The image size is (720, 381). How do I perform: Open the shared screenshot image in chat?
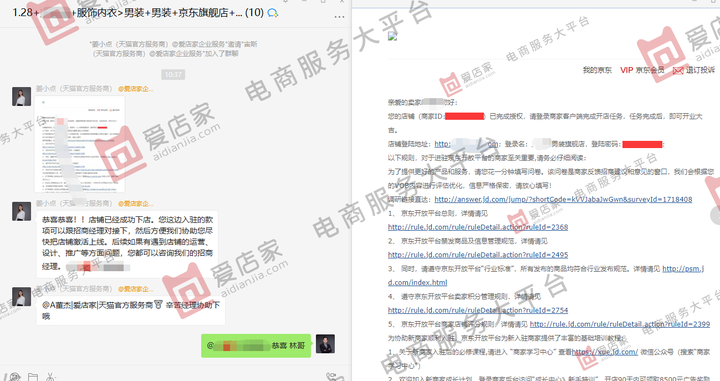tap(80, 144)
